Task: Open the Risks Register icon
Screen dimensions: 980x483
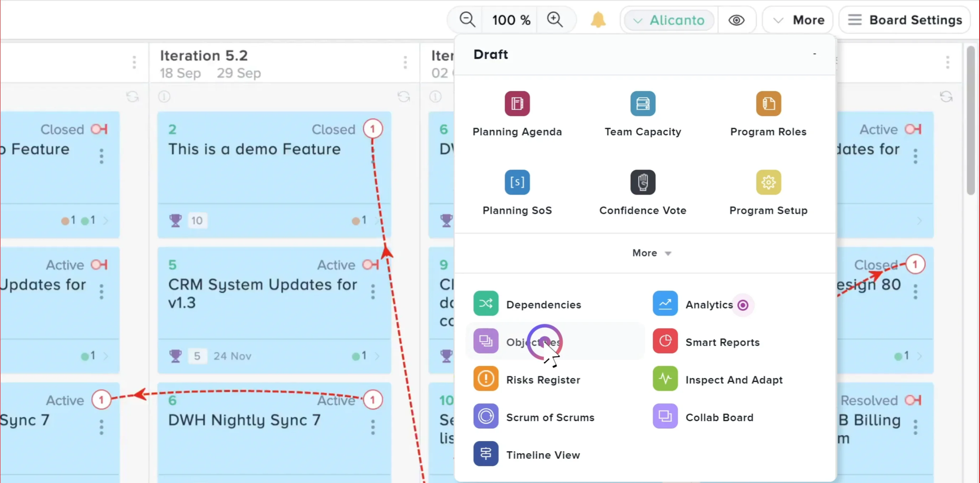Action: pos(486,379)
